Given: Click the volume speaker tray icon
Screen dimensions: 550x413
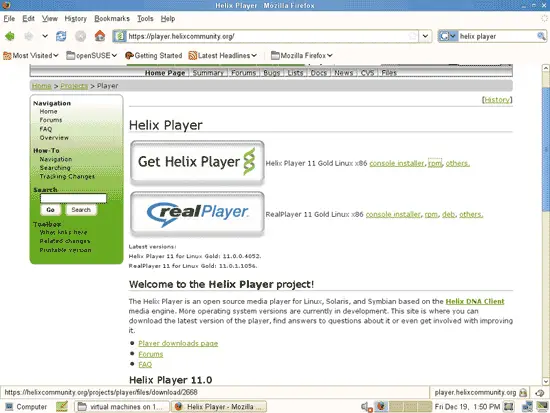Looking at the screenshot, I should (366, 407).
